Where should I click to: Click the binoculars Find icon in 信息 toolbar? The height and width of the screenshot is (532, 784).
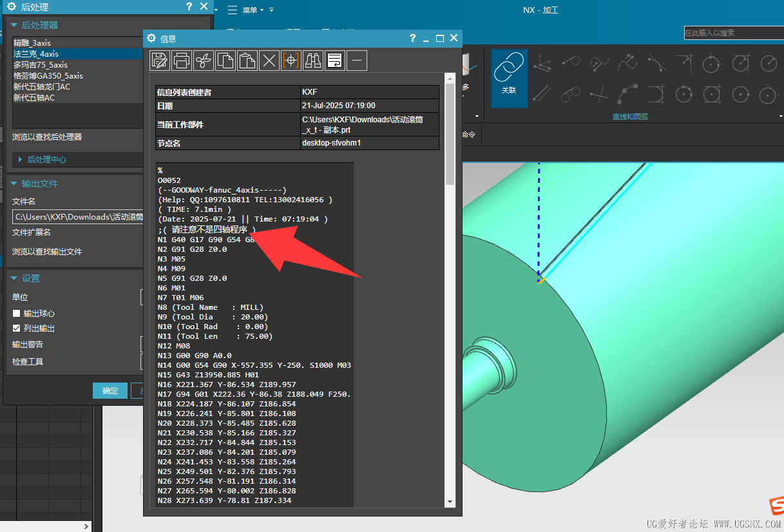(313, 61)
